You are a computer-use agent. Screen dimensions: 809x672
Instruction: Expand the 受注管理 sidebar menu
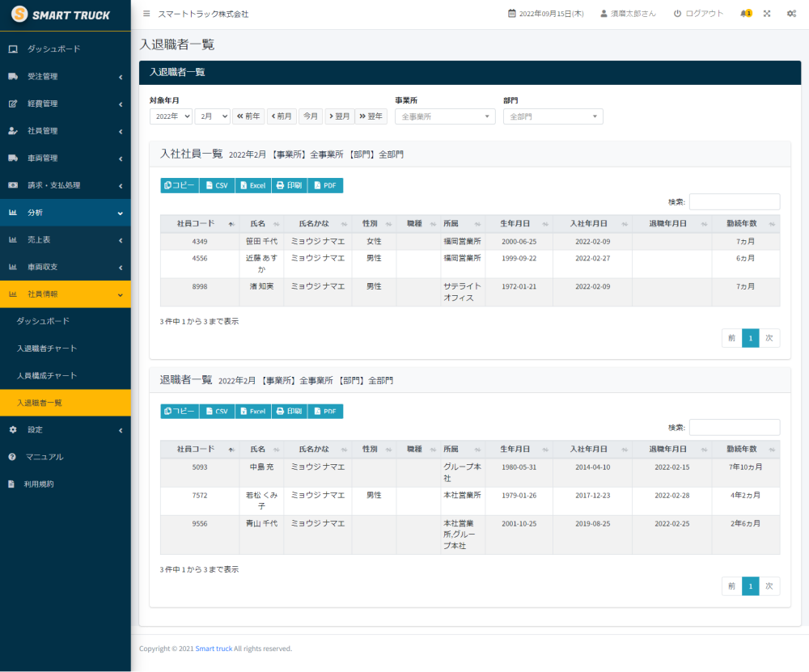point(65,77)
